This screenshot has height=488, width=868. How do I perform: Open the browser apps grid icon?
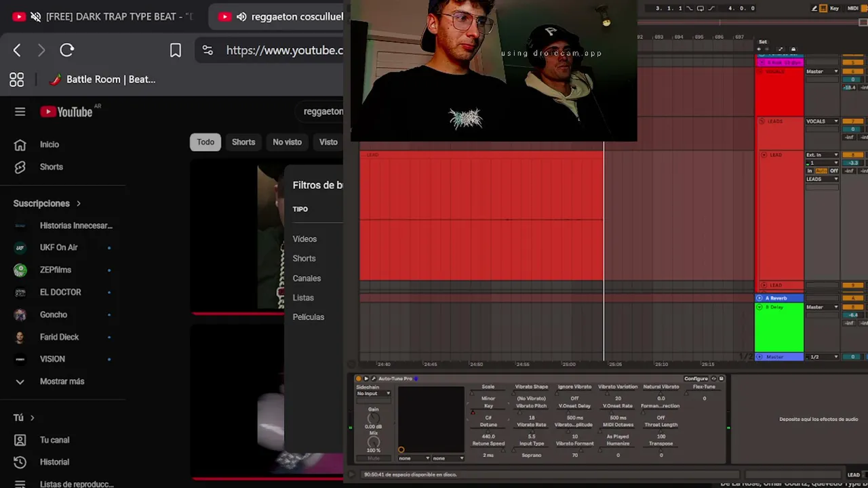(17, 79)
